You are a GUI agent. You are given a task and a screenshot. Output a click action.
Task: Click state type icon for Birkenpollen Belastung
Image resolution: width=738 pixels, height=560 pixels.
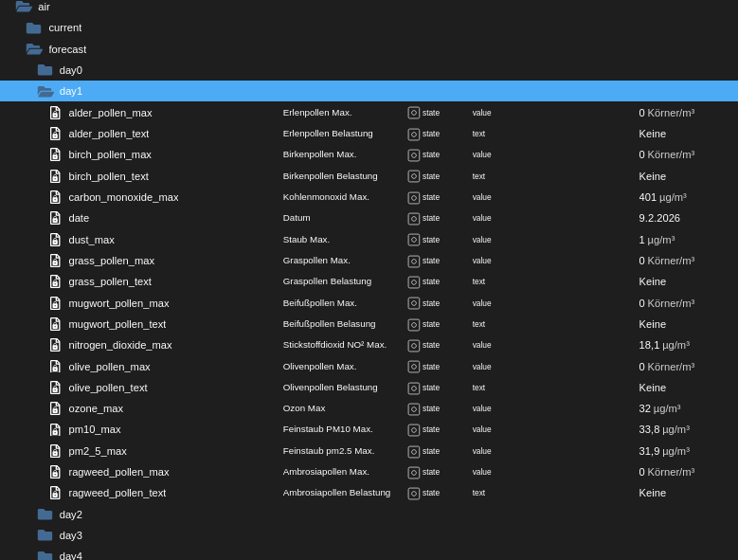414,176
